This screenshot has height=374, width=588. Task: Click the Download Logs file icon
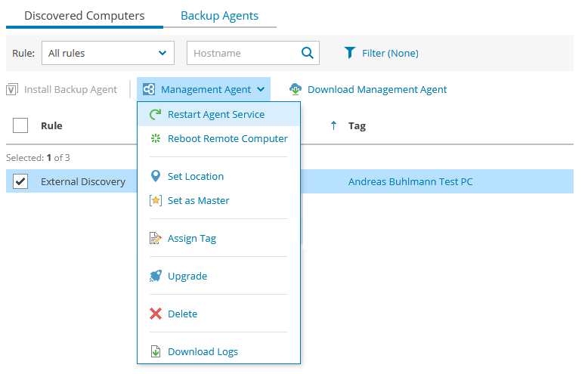click(x=155, y=351)
